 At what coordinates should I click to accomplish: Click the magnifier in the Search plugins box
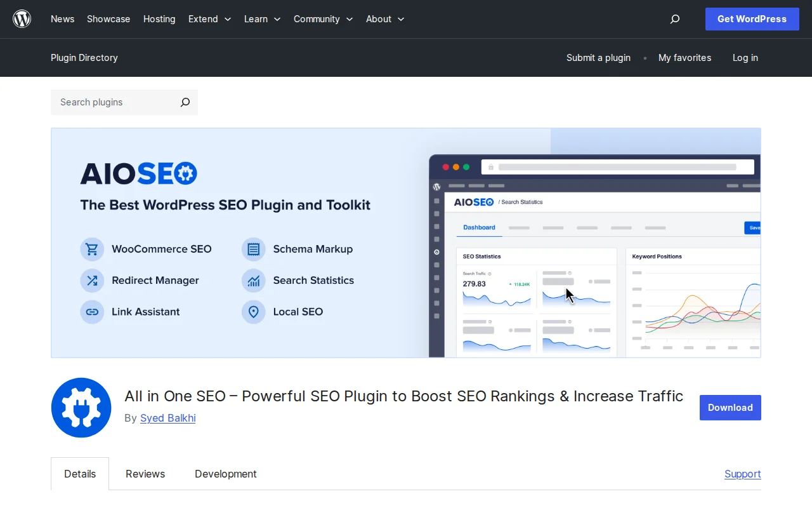185,102
